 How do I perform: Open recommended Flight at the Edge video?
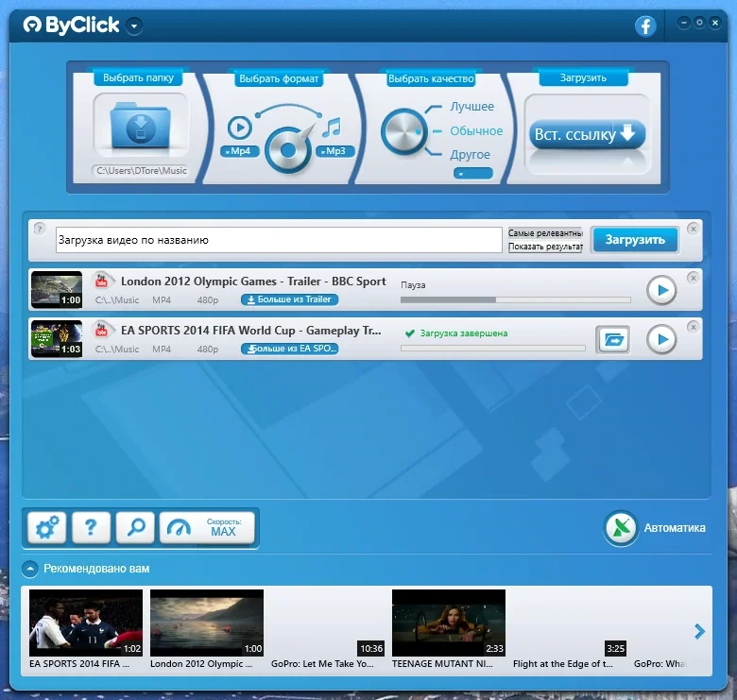point(570,623)
